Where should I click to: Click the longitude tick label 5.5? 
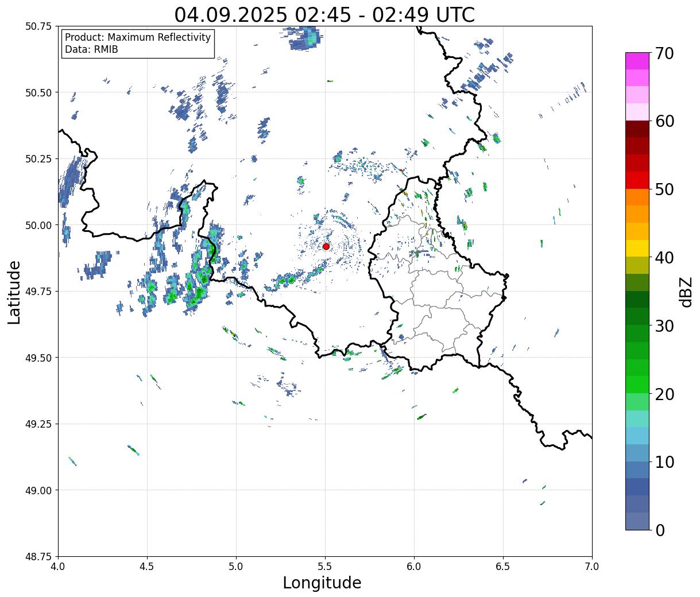(325, 566)
